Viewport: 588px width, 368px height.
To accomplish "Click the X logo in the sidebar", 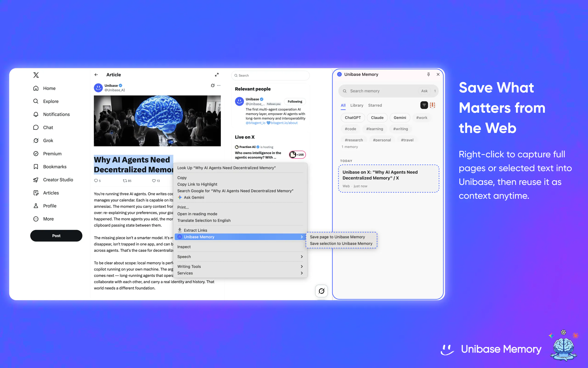I will point(36,75).
